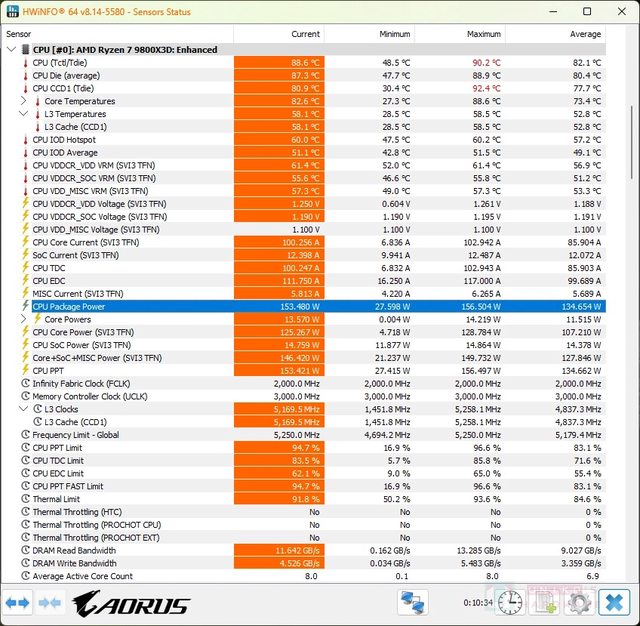Close sensors with the blue X icon

point(612,603)
